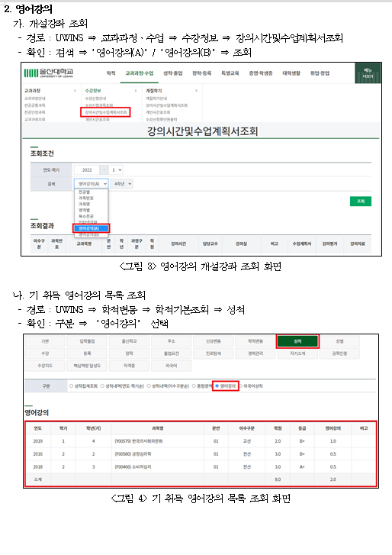Open the 메뉴 더보기 button
The height and width of the screenshot is (555, 392).
(368, 73)
